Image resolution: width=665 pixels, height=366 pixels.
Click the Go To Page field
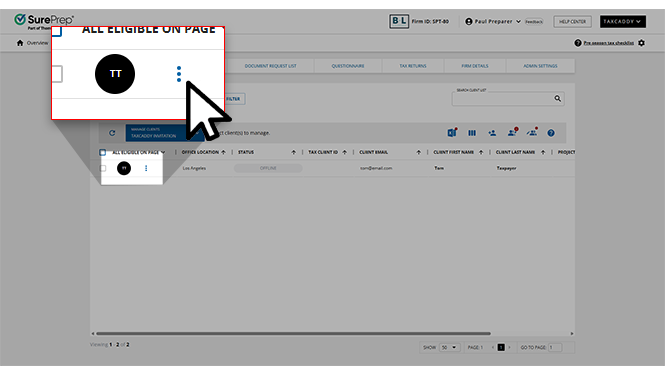[x=555, y=347]
